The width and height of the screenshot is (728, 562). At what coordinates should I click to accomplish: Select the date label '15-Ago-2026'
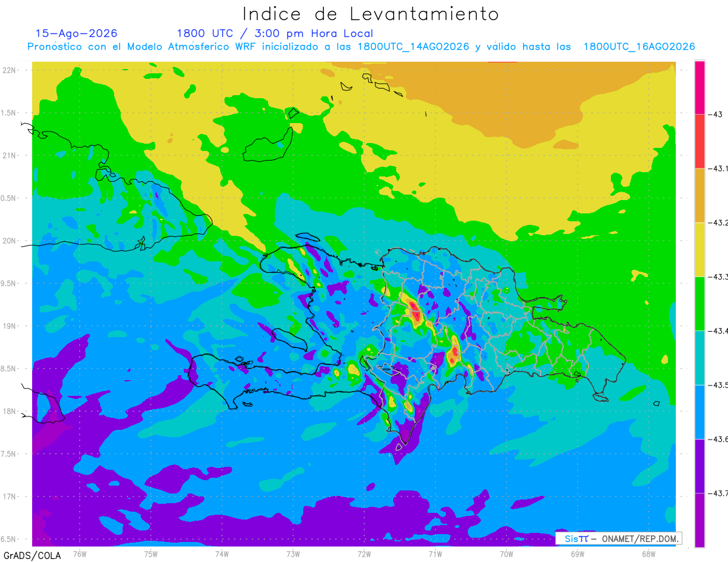click(x=76, y=33)
